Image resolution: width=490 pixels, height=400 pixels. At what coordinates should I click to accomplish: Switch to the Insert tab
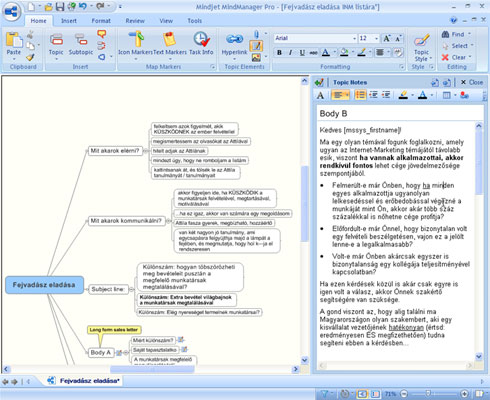click(x=69, y=21)
